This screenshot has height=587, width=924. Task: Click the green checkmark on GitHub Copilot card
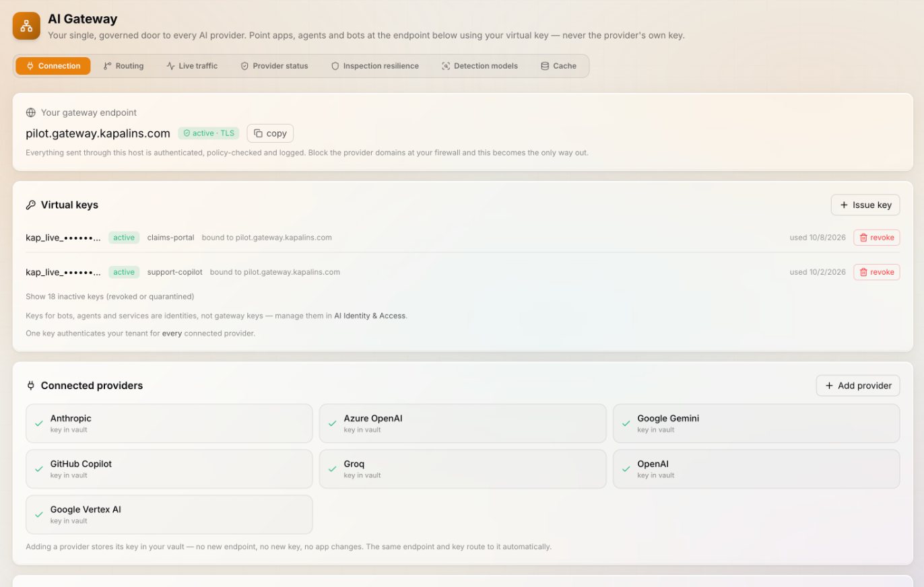(x=39, y=469)
